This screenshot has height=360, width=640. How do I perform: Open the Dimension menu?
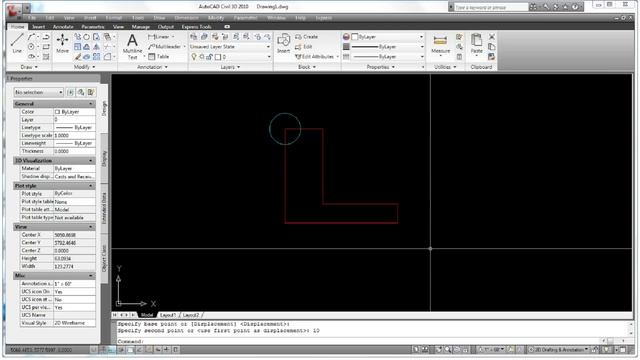click(186, 18)
